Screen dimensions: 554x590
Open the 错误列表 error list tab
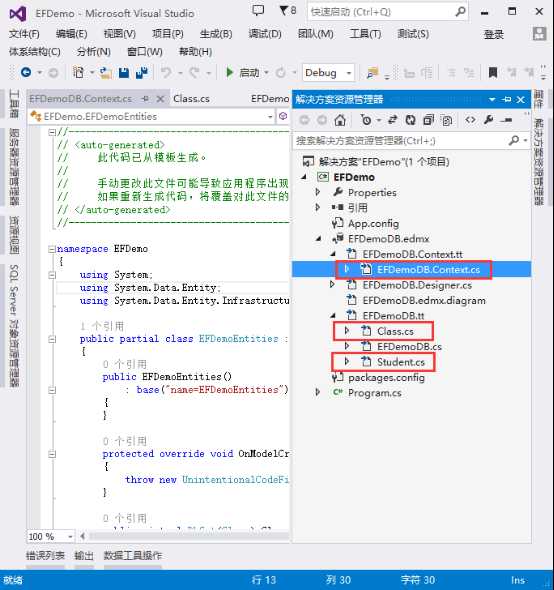45,555
